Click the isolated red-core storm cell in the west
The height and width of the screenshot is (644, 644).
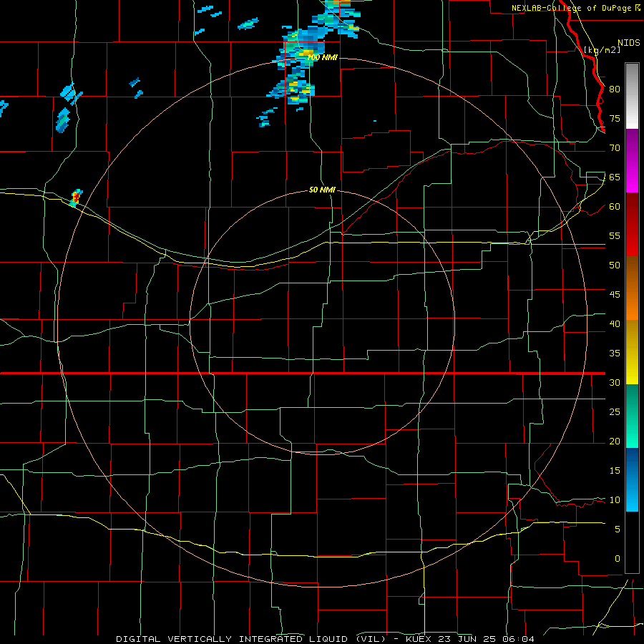coord(76,198)
